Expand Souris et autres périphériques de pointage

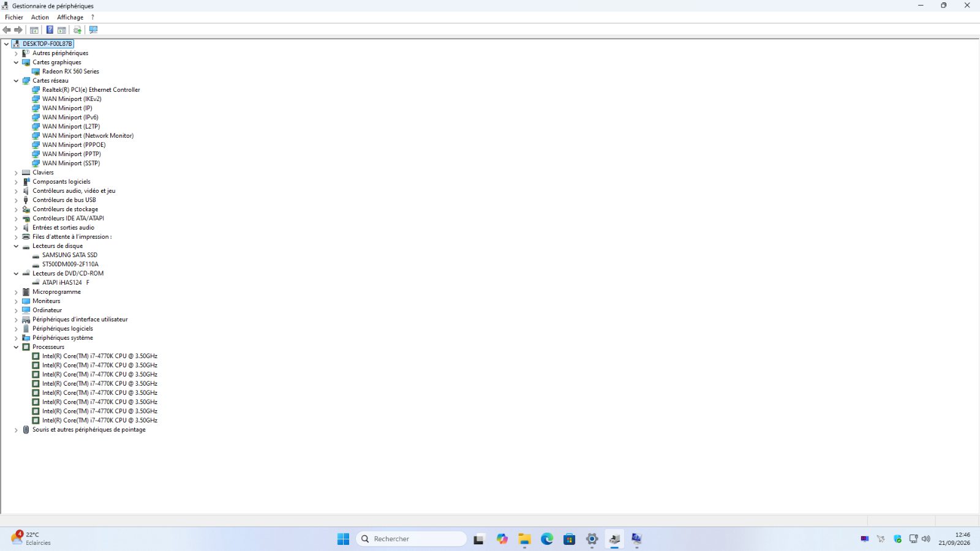point(17,430)
